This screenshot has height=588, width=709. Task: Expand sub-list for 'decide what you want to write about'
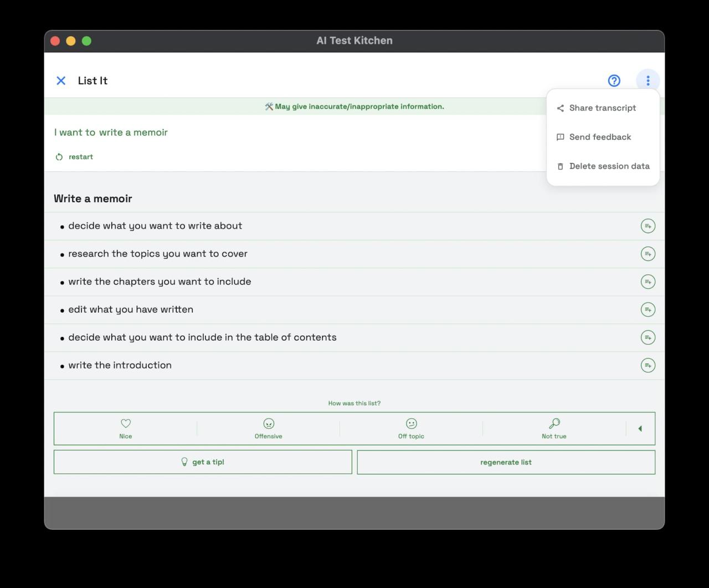click(x=648, y=226)
